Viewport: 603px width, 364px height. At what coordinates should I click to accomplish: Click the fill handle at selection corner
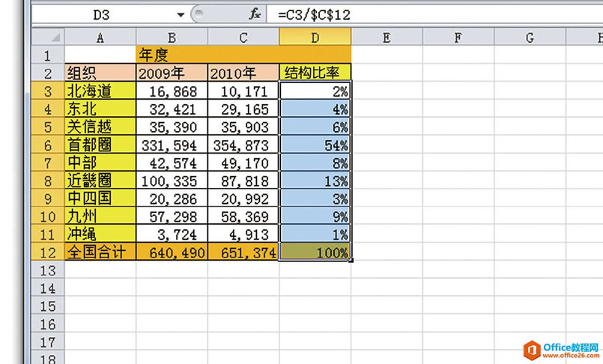tap(351, 261)
